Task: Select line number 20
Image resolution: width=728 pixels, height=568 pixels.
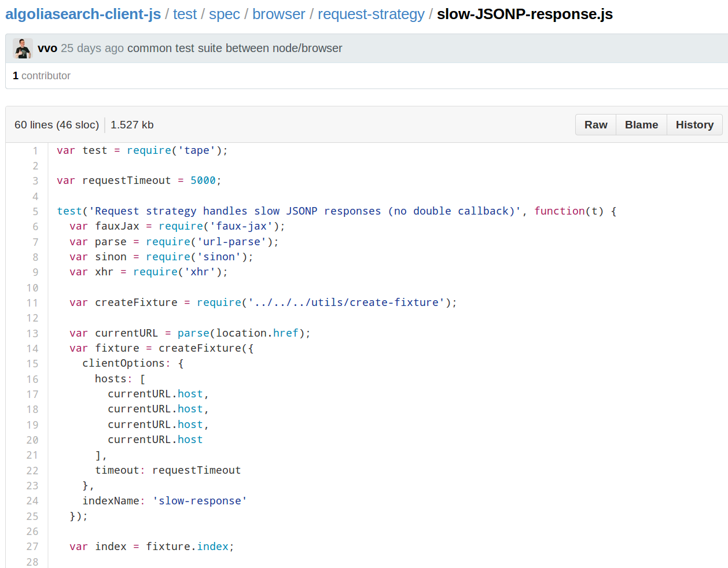Action: [32, 440]
